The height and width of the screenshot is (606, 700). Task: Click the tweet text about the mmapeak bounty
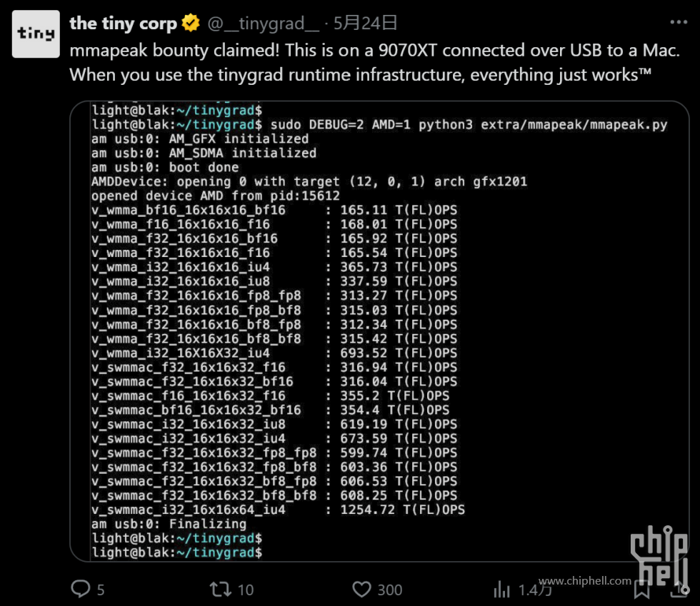tap(375, 63)
